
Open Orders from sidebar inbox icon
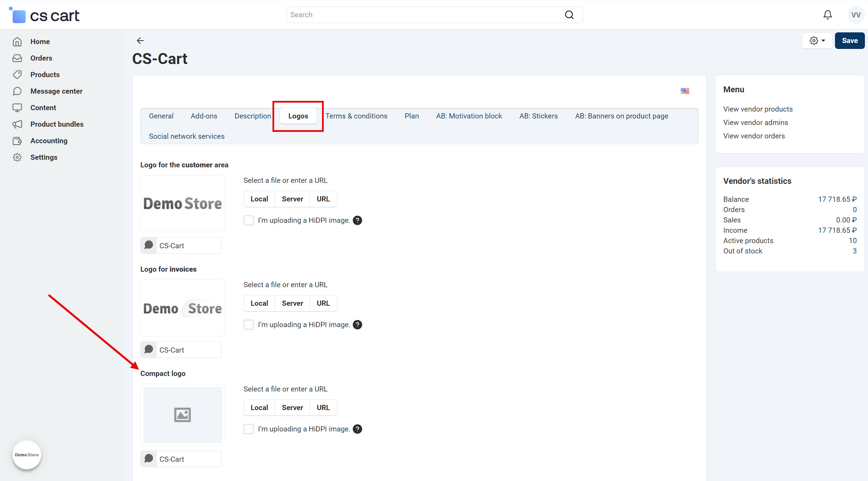click(17, 58)
